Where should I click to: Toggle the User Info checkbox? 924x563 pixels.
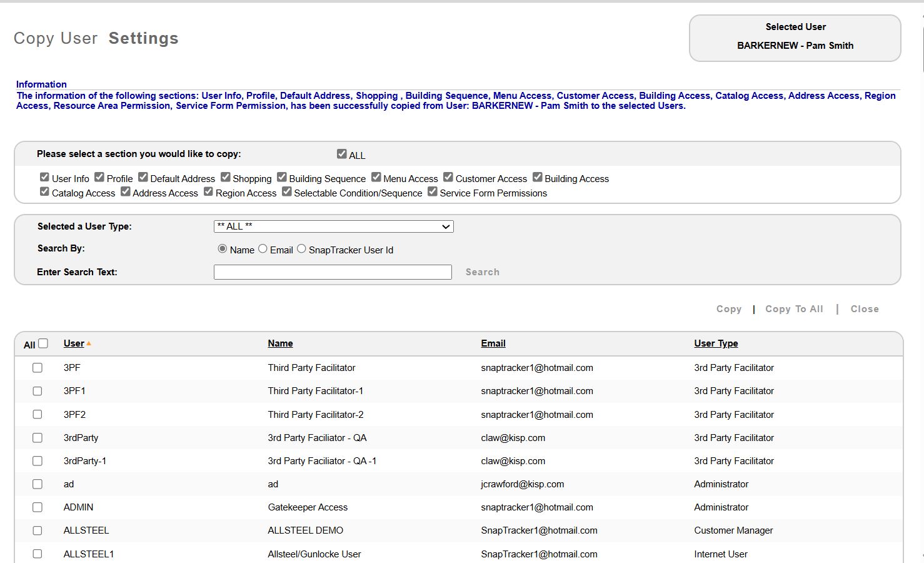44,178
